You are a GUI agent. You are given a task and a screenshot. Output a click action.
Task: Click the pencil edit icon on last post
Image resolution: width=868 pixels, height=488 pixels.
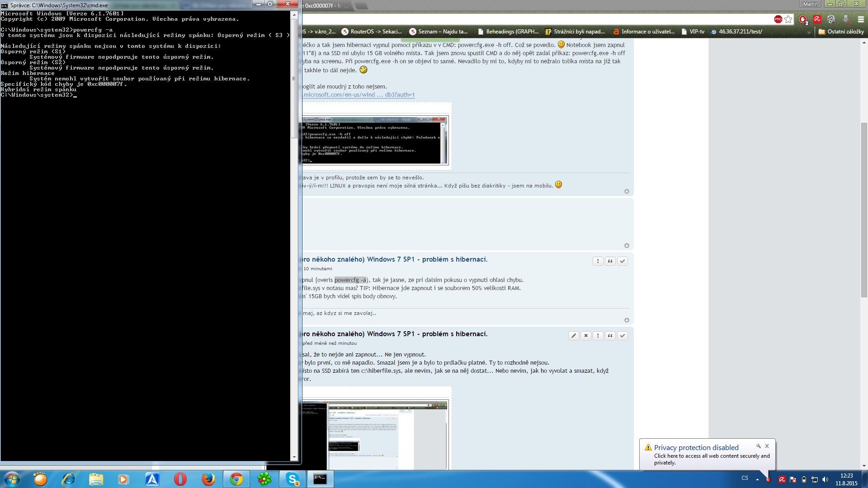[x=573, y=336]
